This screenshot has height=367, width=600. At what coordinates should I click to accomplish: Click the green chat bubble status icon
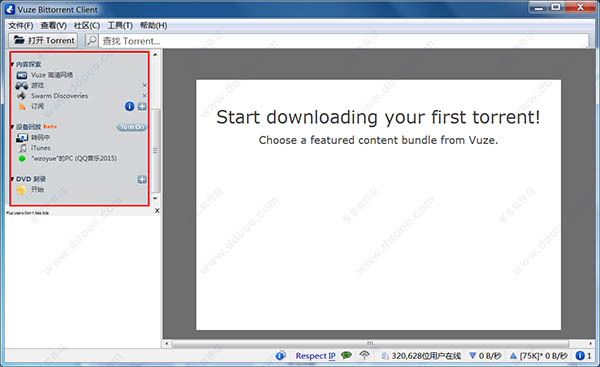[x=346, y=356]
